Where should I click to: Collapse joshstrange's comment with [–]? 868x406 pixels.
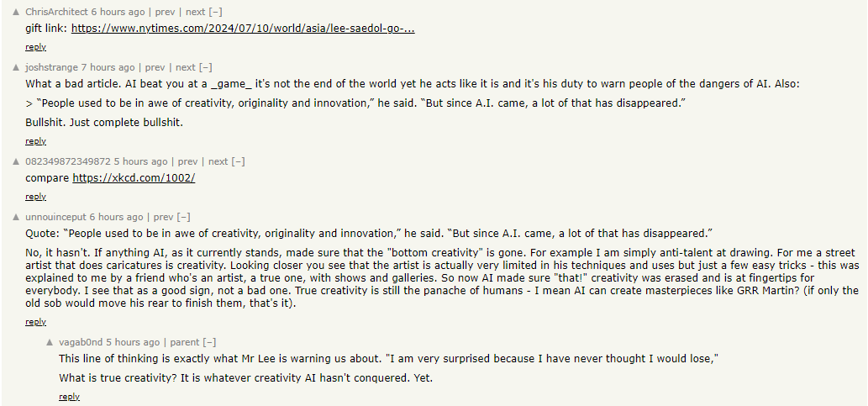pos(205,67)
